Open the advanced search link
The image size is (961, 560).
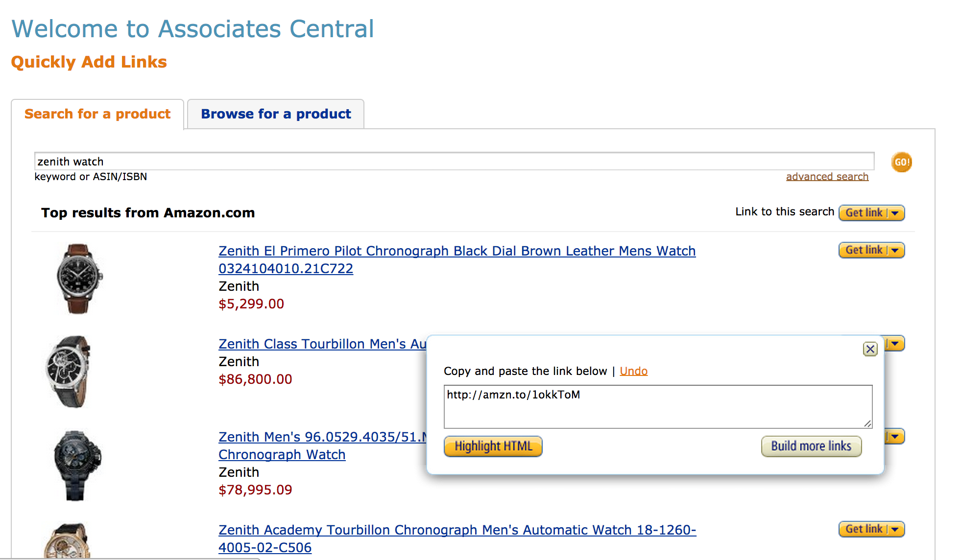point(827,177)
